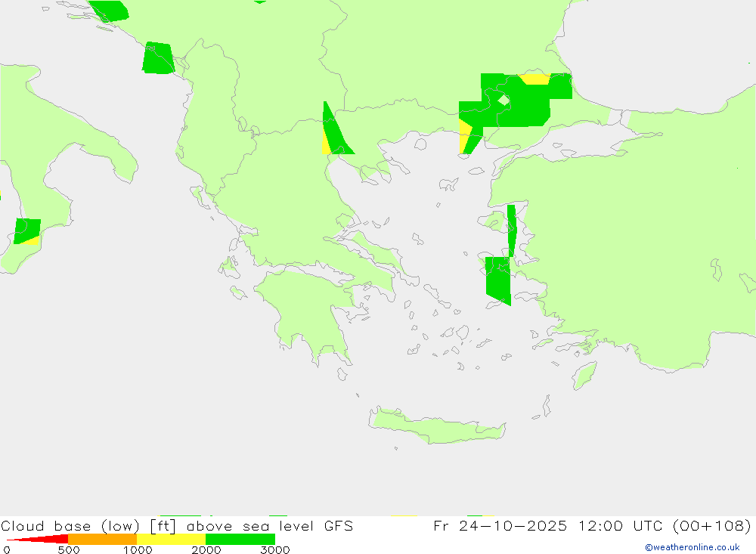
Task: Click the Peloponnese peninsula on the map
Action: pos(308,314)
